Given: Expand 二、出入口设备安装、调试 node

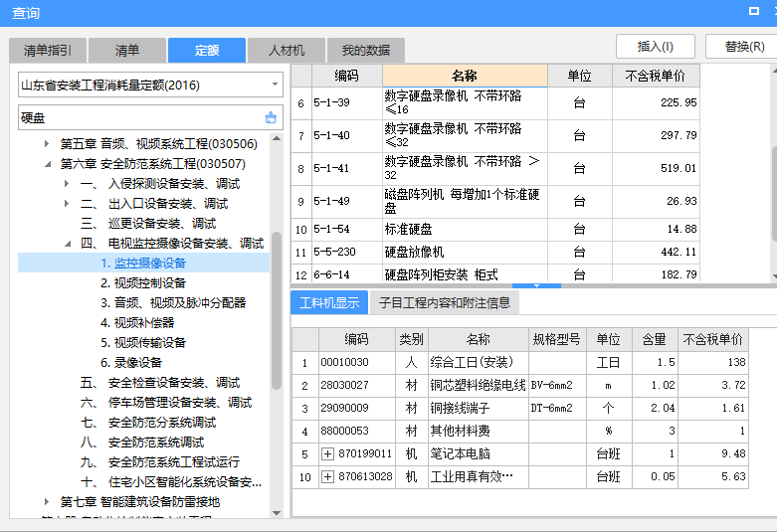Looking at the screenshot, I should point(67,204).
